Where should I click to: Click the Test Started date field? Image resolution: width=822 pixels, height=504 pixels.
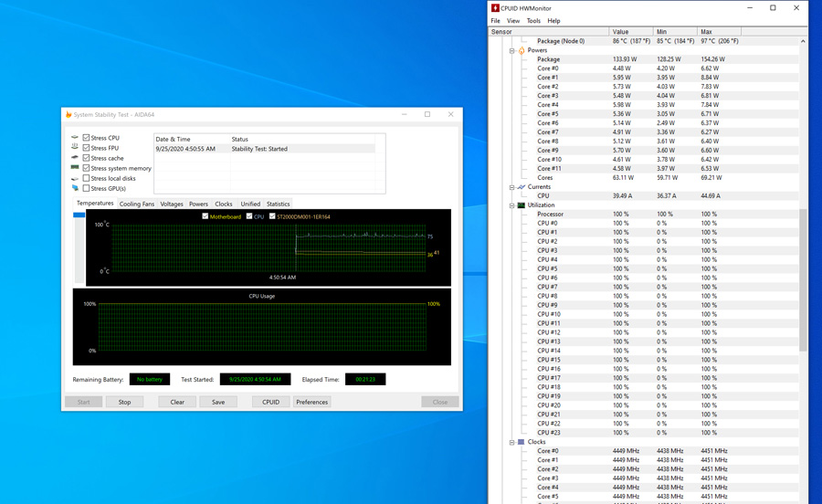click(255, 379)
